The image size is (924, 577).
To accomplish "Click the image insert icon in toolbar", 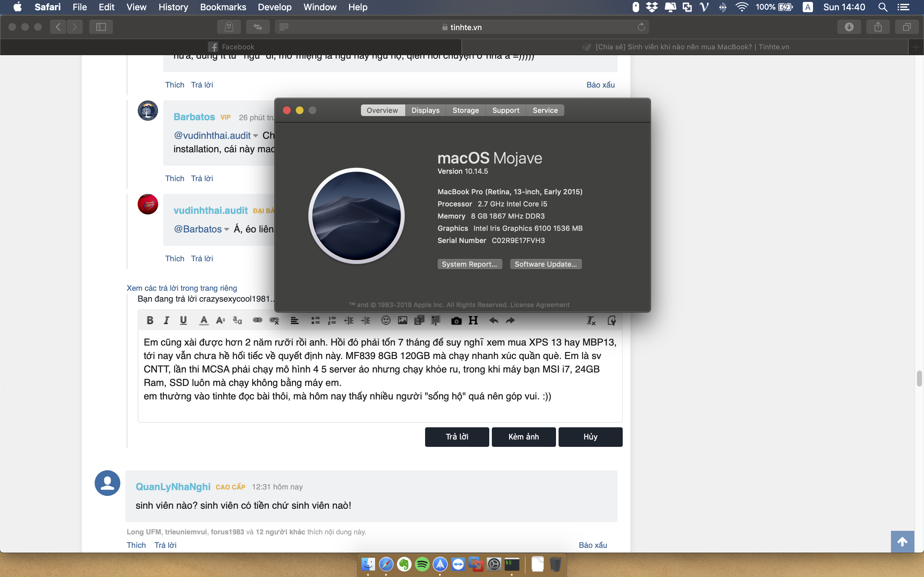I will pyautogui.click(x=402, y=322).
